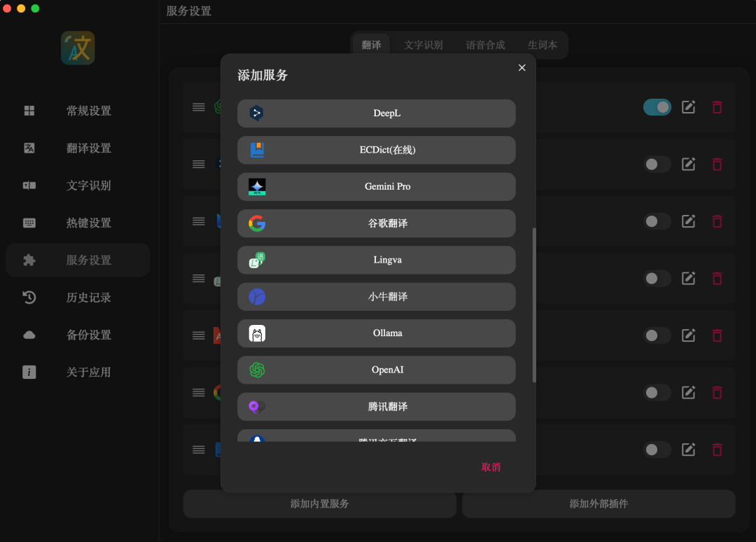Open the 语音合成 tab
Image resolution: width=756 pixels, height=542 pixels.
pyautogui.click(x=486, y=45)
